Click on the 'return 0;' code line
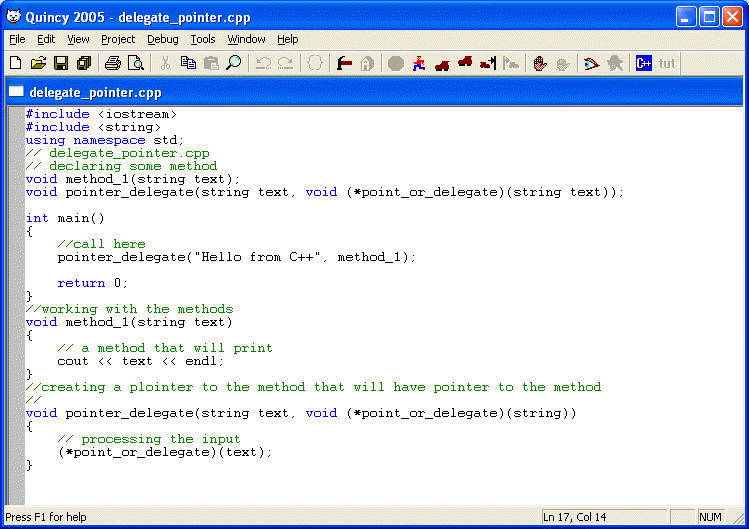749x529 pixels. (x=92, y=283)
